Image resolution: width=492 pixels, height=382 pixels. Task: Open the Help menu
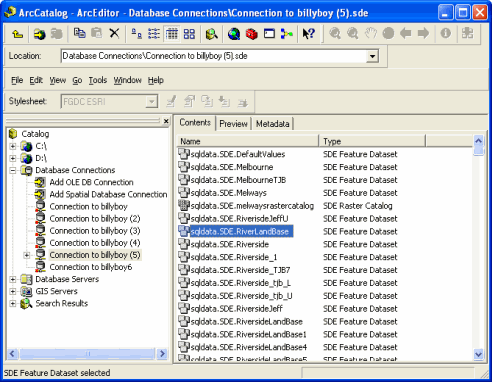point(156,80)
